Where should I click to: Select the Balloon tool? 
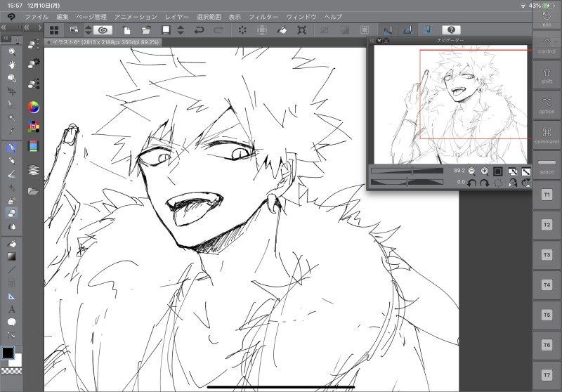[12, 322]
